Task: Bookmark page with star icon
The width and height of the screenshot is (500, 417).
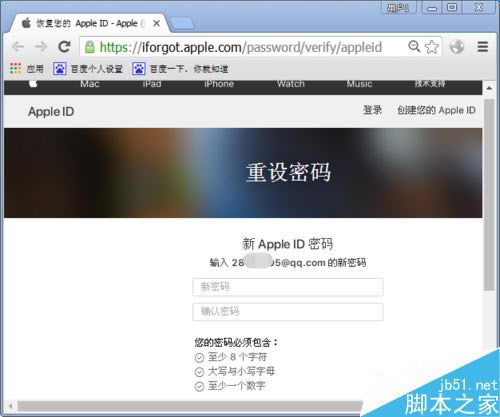Action: pos(432,47)
